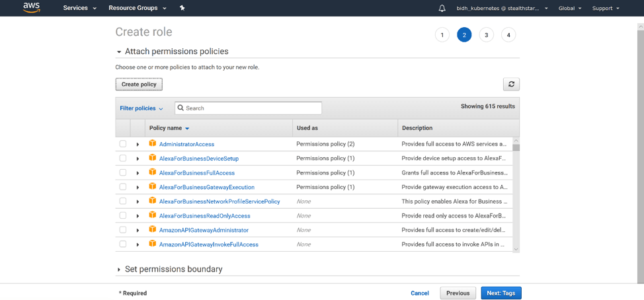
Task: Expand the AlexaForBusinessGatewayExecution row details
Action: pyautogui.click(x=138, y=188)
